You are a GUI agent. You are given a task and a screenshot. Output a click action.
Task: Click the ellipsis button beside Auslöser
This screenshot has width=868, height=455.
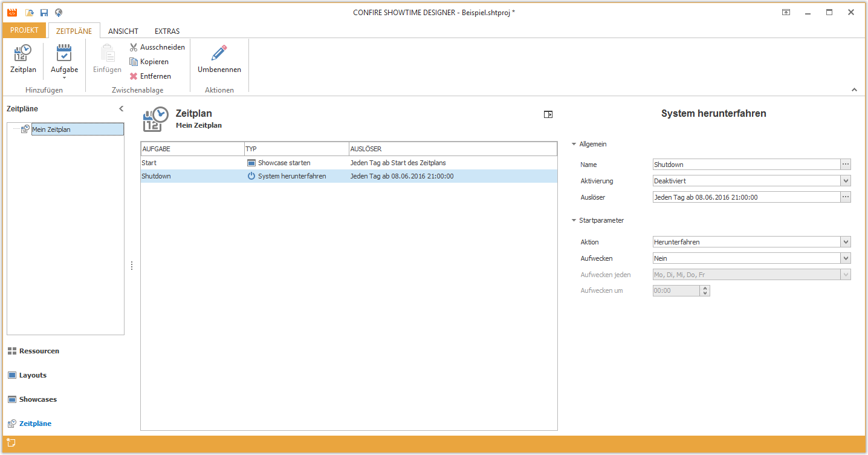click(846, 197)
